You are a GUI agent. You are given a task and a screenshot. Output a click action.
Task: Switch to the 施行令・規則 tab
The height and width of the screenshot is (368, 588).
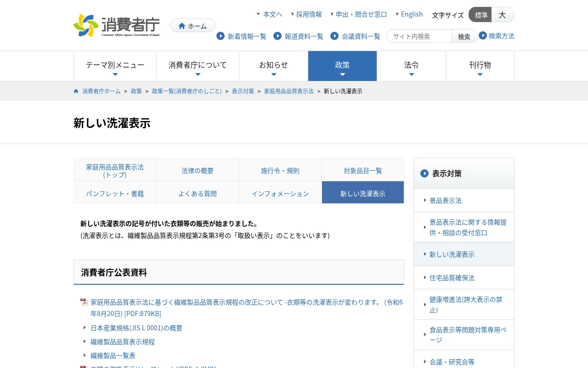pyautogui.click(x=280, y=170)
